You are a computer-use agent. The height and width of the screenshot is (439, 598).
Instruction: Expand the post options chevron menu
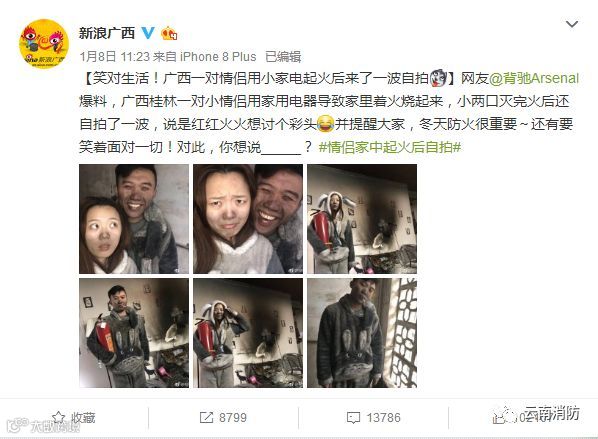(572, 24)
